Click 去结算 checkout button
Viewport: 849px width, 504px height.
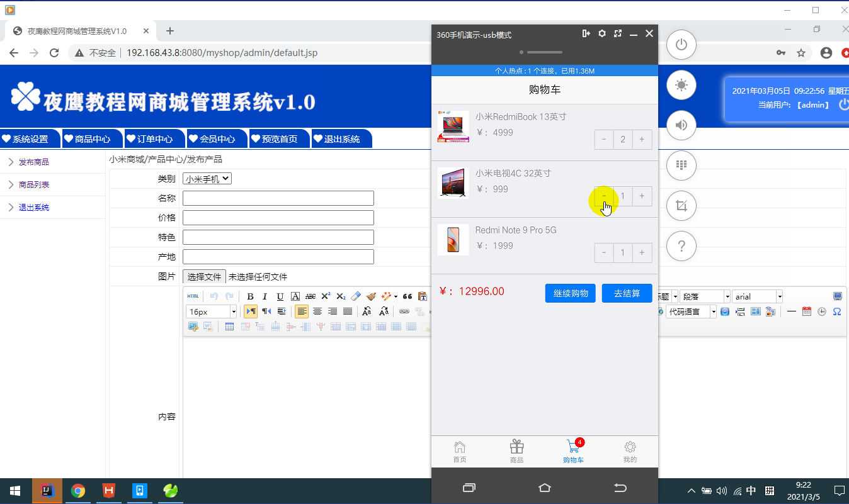coord(627,293)
